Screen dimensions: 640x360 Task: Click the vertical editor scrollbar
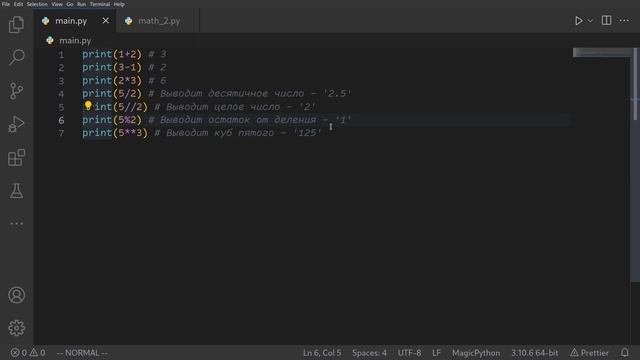coord(635,84)
